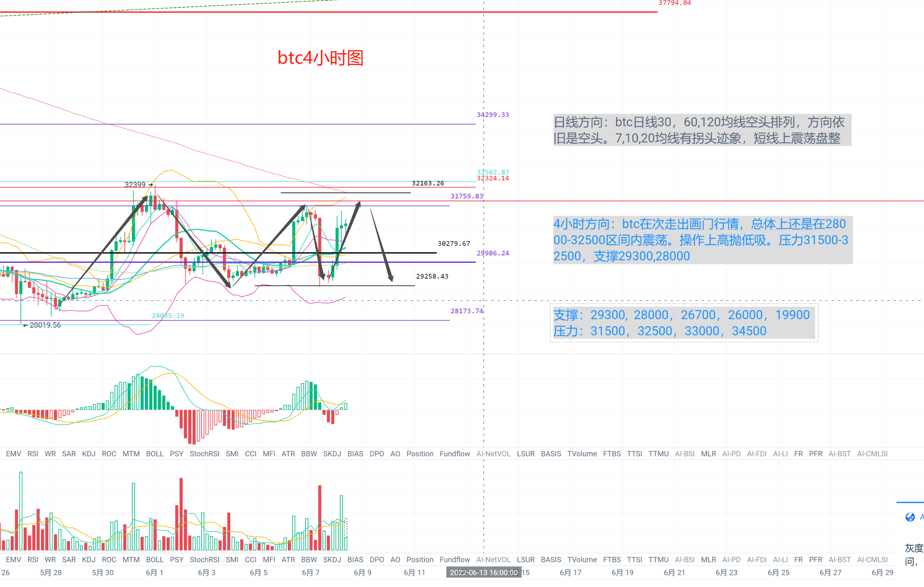Select the '日线方向' daily trend annotation
This screenshot has height=587, width=924.
(x=702, y=130)
